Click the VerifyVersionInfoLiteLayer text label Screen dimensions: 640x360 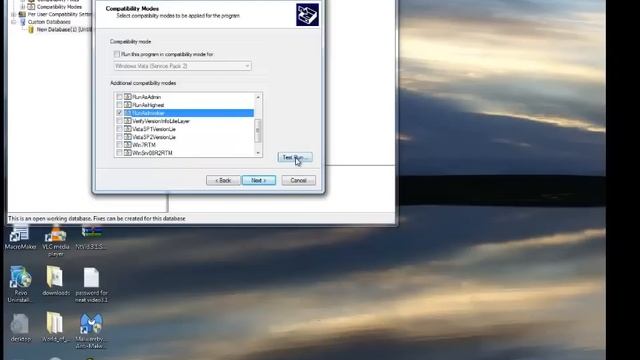[x=161, y=121]
